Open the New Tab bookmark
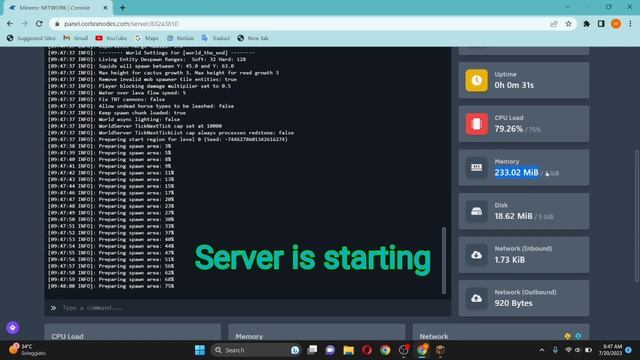Image resolution: width=640 pixels, height=360 pixels. [253, 38]
